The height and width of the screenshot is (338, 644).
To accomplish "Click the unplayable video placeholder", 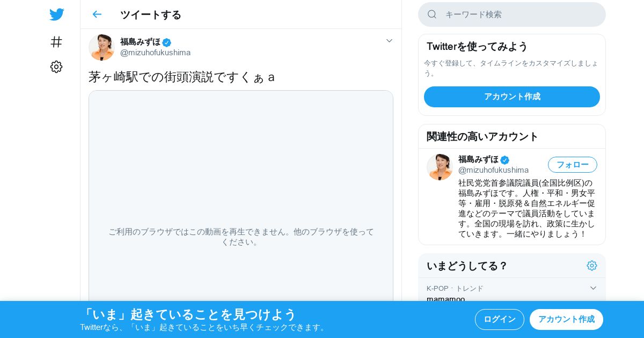I will click(241, 196).
